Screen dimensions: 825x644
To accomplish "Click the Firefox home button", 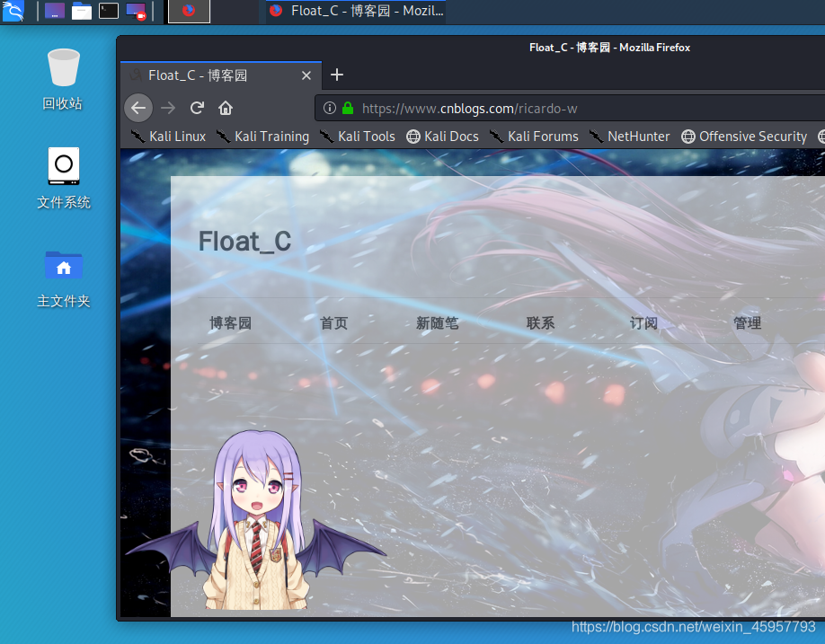I will [225, 107].
